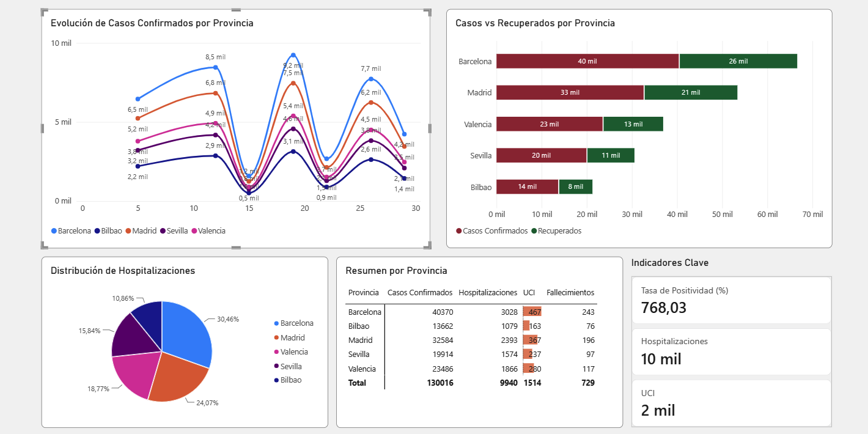Viewport: 868px width, 434px height.
Task: Click the 30,46% blue pie slice
Action: point(186,333)
